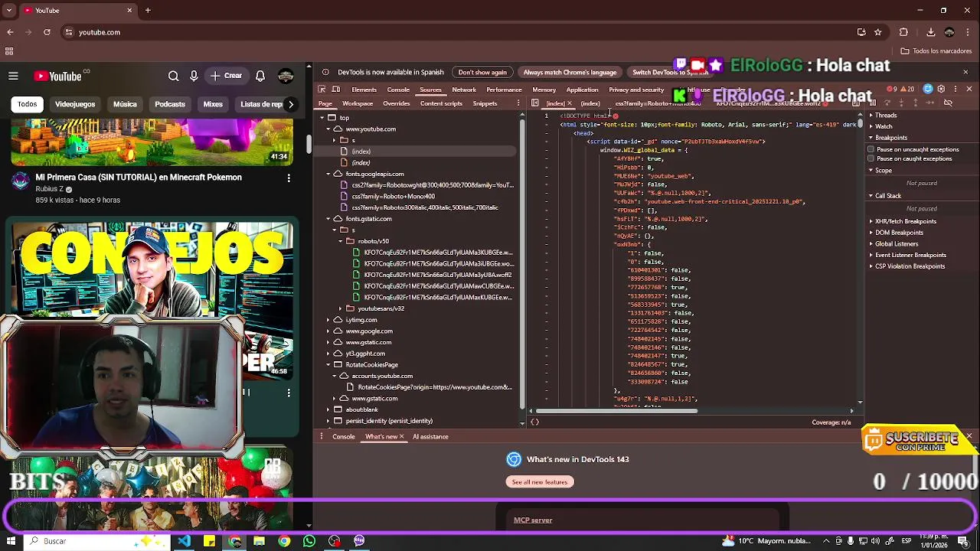
Task: Expand XHR/fetch Breakpoints section
Action: (x=905, y=221)
